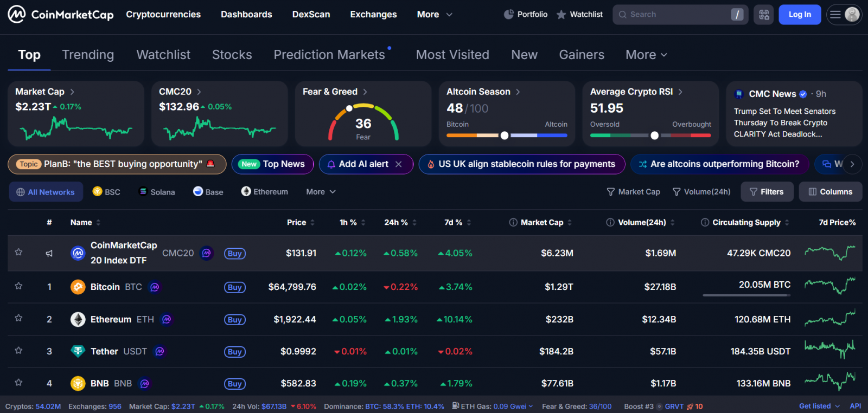The height and width of the screenshot is (413, 868).
Task: Open the hamburger profile menu
Action: point(844,15)
